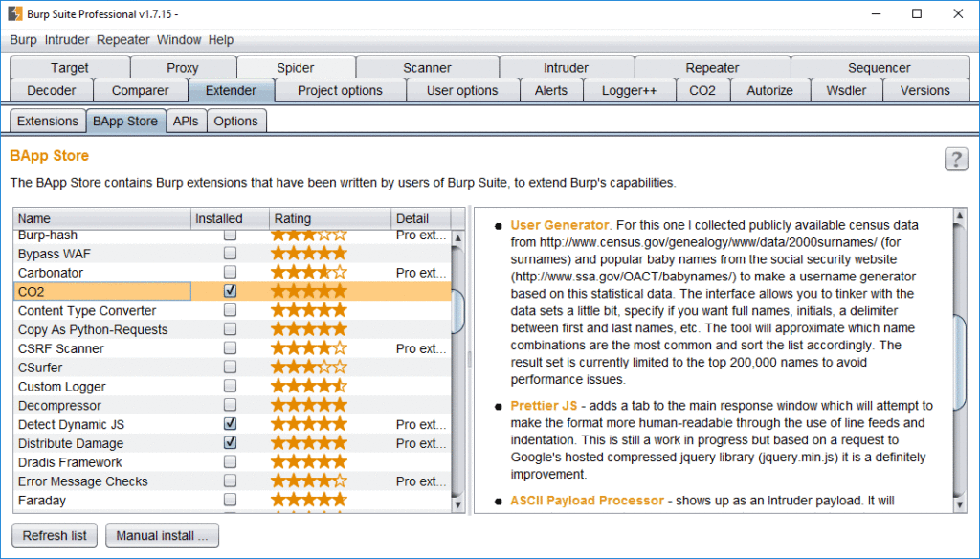Click the Manual install button
This screenshot has width=980, height=559.
(x=163, y=535)
